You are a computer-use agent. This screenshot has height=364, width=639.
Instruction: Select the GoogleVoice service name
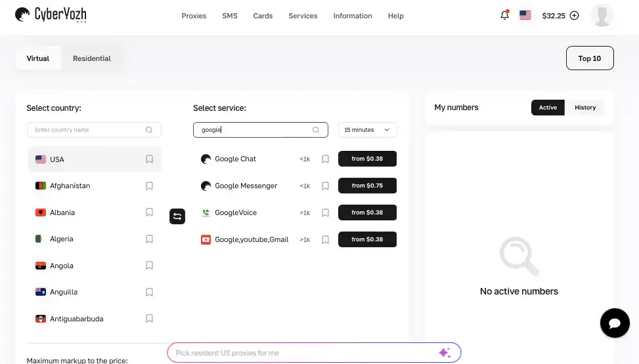point(236,212)
